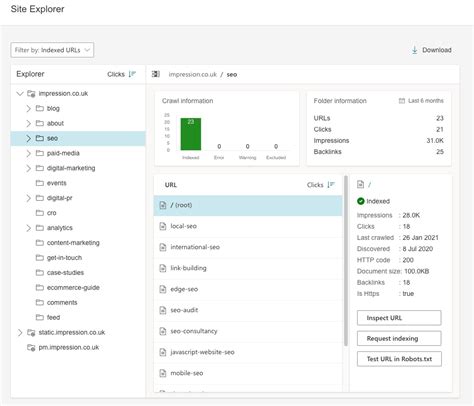Click the Inspect URL button
474x406 pixels.
coord(399,318)
